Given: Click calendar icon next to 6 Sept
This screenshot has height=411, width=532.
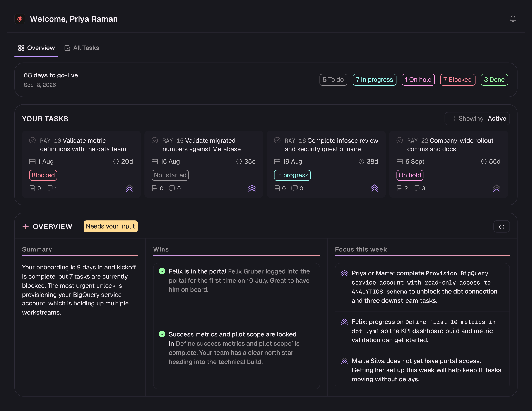Looking at the screenshot, I should [400, 161].
